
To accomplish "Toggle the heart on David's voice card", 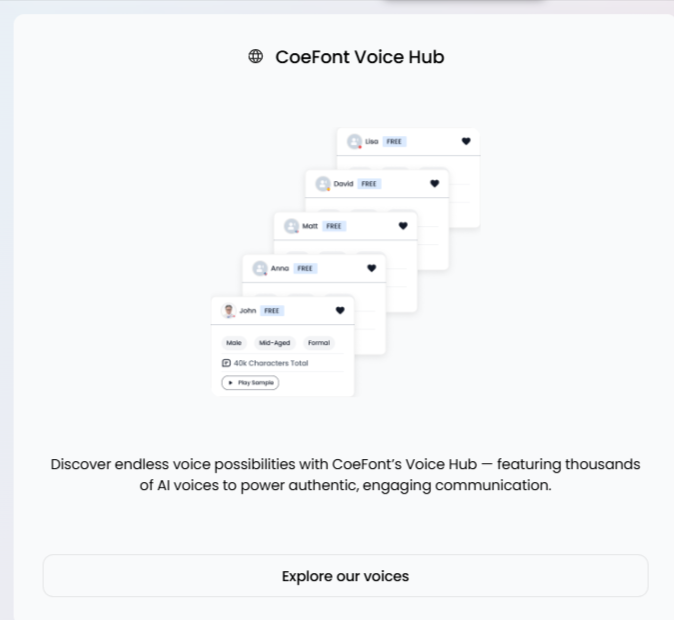I will (x=434, y=184).
